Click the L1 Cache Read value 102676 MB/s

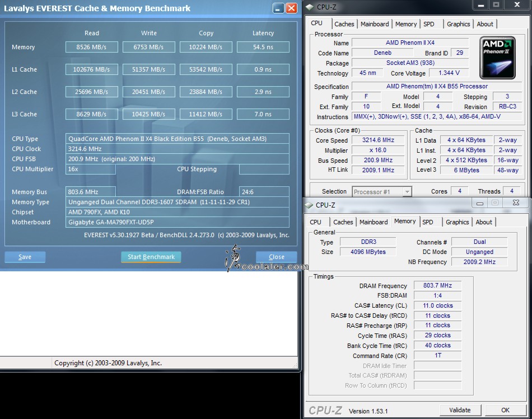(x=92, y=69)
